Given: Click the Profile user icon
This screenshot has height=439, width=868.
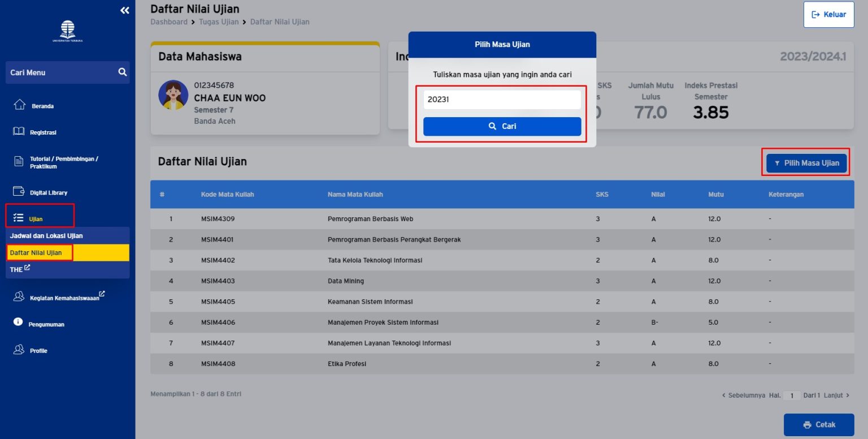Looking at the screenshot, I should point(19,350).
